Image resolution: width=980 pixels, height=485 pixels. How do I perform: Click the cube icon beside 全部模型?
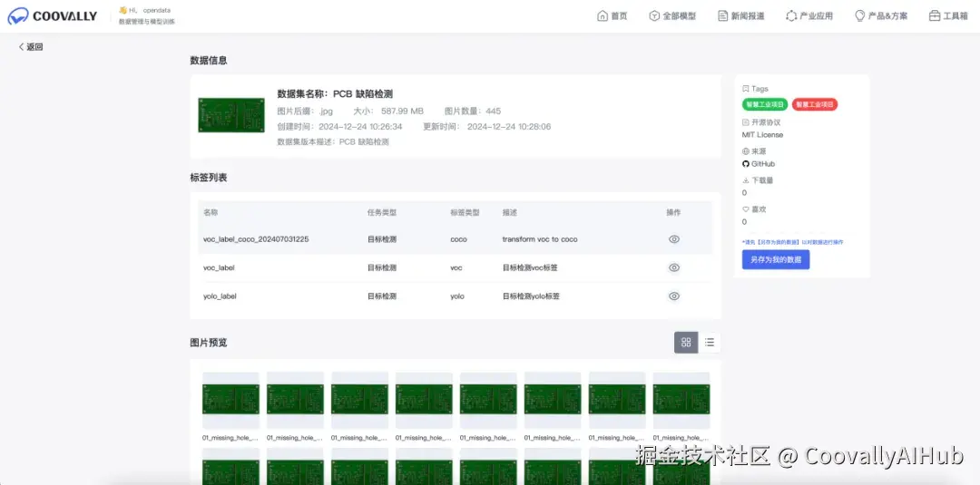point(654,16)
